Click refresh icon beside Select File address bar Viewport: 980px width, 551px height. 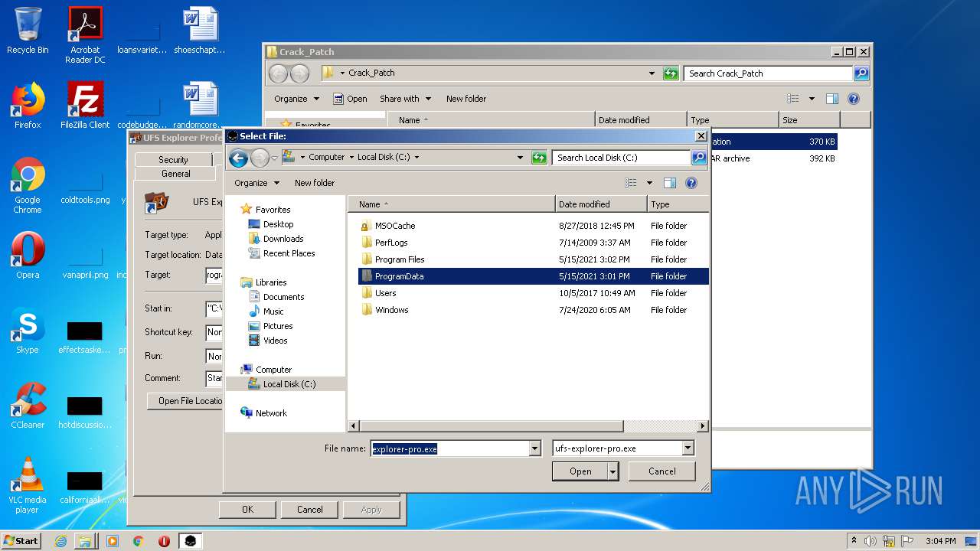tap(539, 158)
